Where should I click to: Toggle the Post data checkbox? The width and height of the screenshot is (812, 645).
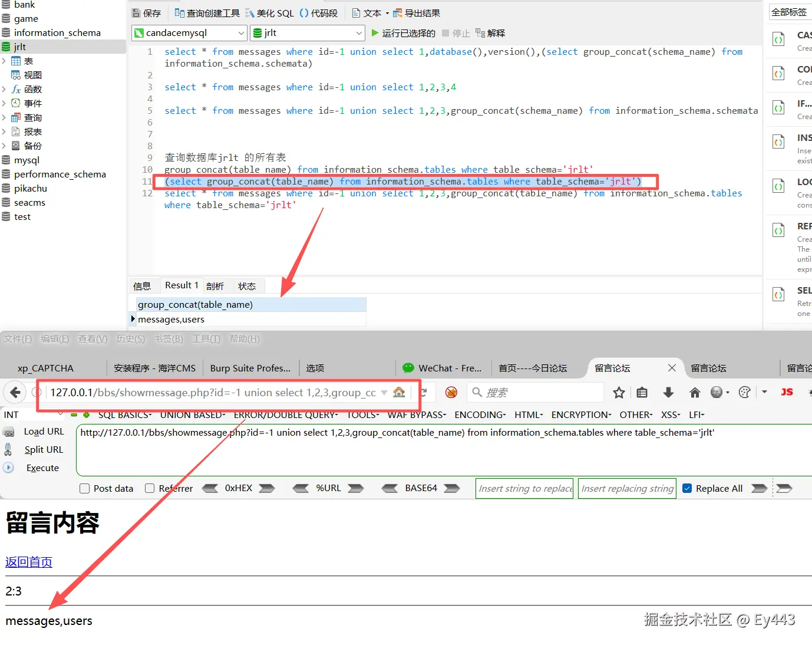(84, 489)
